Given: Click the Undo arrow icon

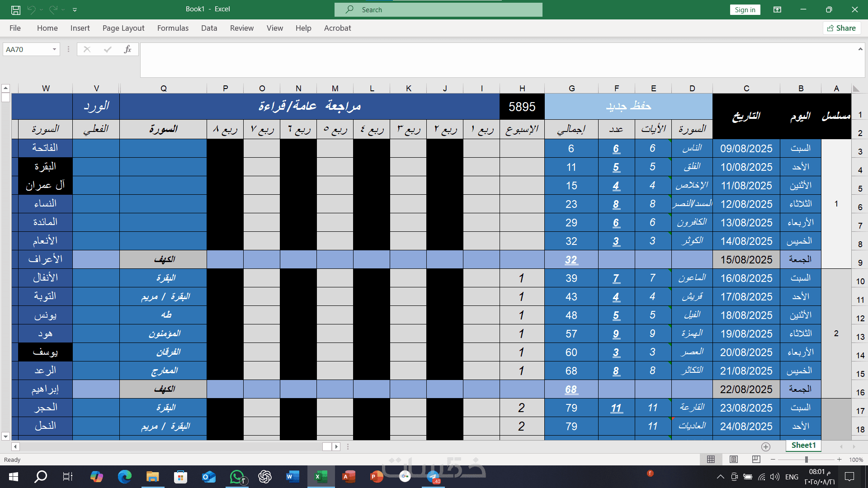Looking at the screenshot, I should click(31, 9).
